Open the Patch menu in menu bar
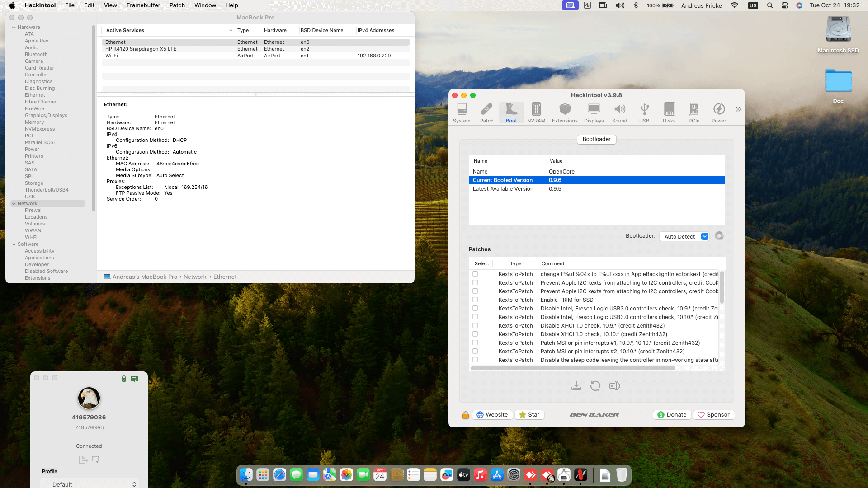Screen dimensions: 868x488 point(177,5)
